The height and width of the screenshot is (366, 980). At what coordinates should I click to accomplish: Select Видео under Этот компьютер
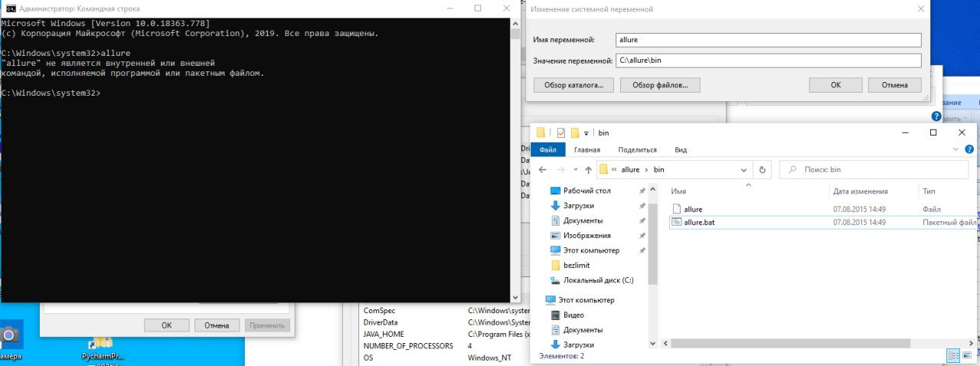(x=573, y=315)
